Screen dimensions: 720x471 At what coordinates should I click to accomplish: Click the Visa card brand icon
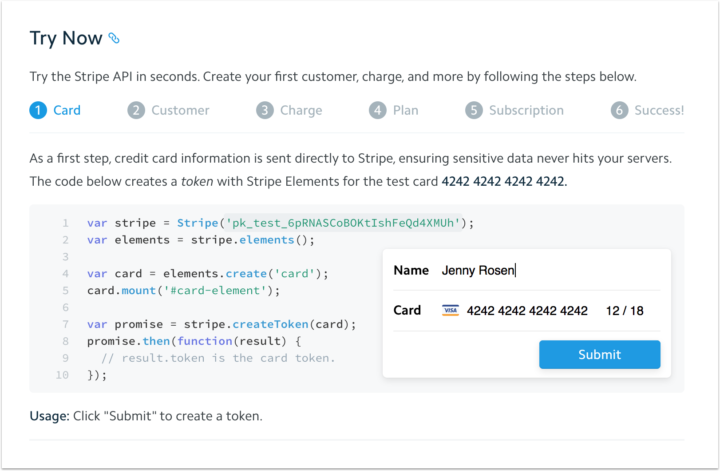point(450,311)
